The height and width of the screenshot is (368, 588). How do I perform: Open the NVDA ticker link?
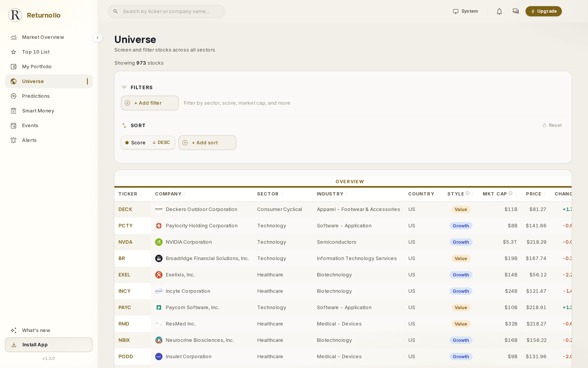click(x=125, y=242)
